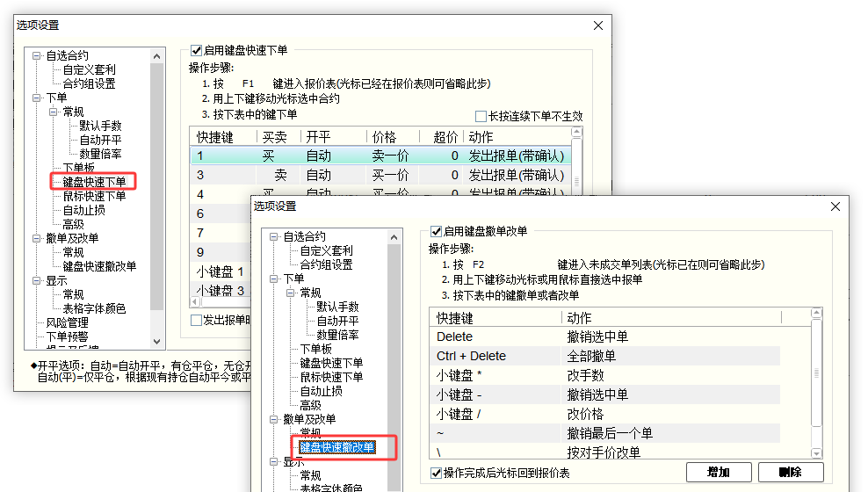
Task: Uncheck 启用键盘撤单改单 checkbox
Action: click(435, 232)
